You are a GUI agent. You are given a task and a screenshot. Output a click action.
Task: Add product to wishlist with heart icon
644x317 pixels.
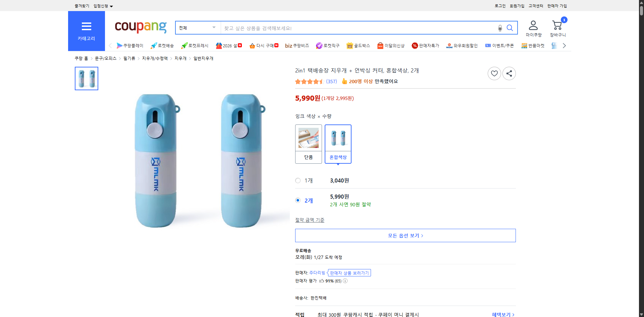494,73
